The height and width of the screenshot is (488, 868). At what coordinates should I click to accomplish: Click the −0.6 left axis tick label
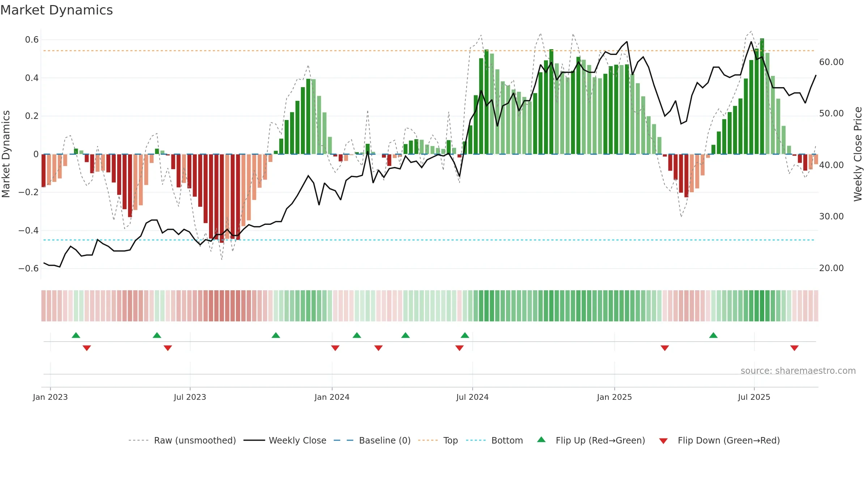point(29,269)
